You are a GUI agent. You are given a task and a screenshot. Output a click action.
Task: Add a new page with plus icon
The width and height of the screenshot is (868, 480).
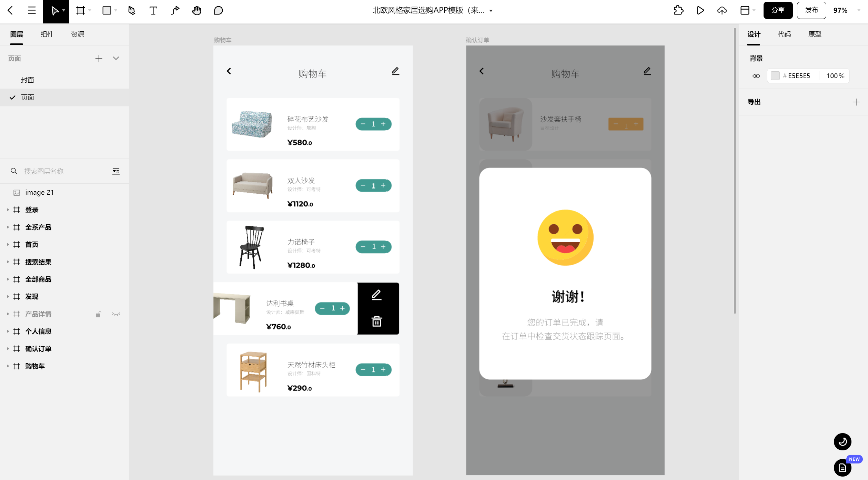coord(99,59)
